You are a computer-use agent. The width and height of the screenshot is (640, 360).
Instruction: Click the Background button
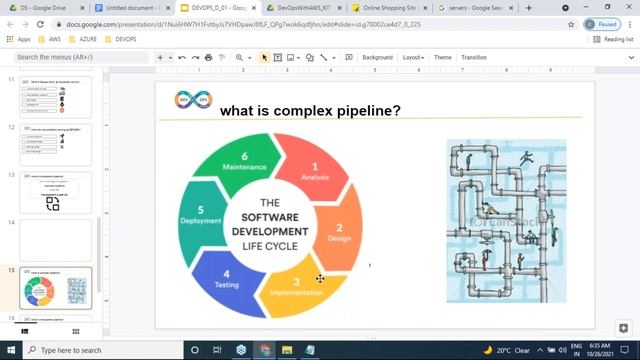tap(378, 58)
